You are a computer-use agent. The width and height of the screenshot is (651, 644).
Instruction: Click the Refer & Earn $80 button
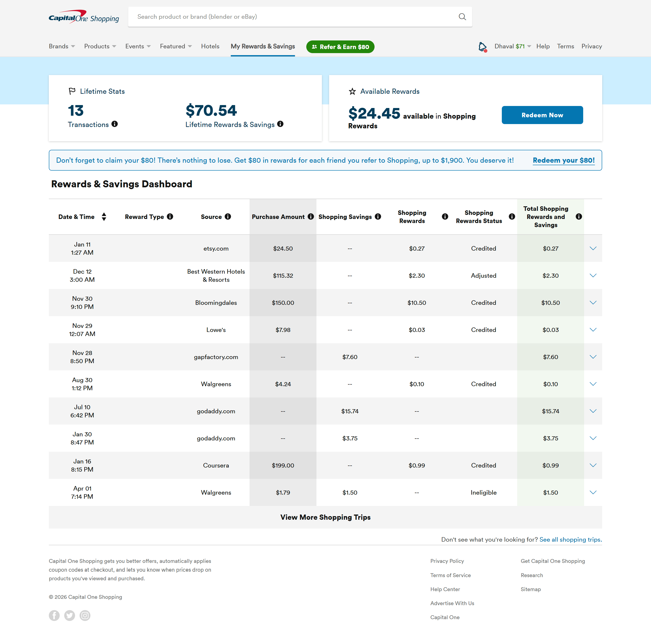pos(340,47)
